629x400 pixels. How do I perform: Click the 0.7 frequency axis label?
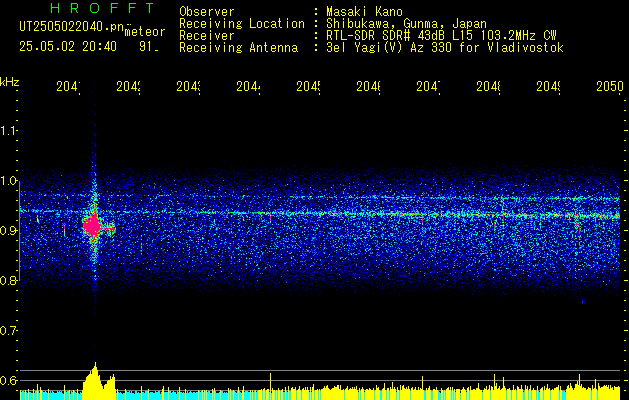9,331
